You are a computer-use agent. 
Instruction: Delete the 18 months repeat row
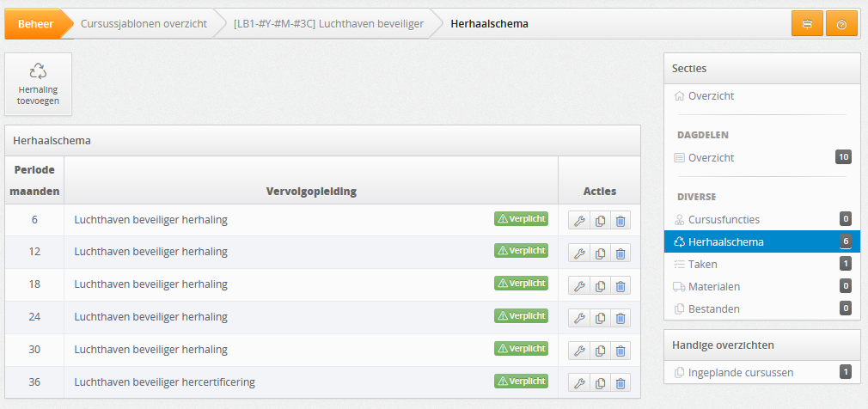620,286
